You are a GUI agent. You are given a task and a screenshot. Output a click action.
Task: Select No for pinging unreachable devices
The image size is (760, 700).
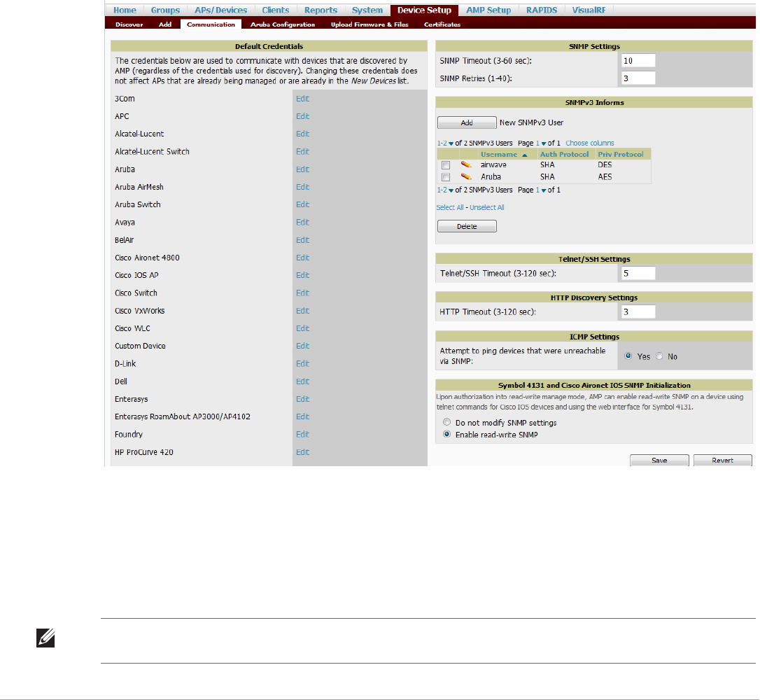point(659,356)
